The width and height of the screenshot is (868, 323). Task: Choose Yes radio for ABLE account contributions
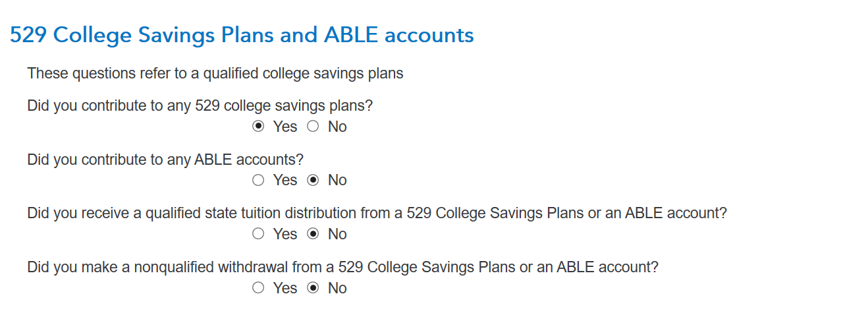(258, 180)
